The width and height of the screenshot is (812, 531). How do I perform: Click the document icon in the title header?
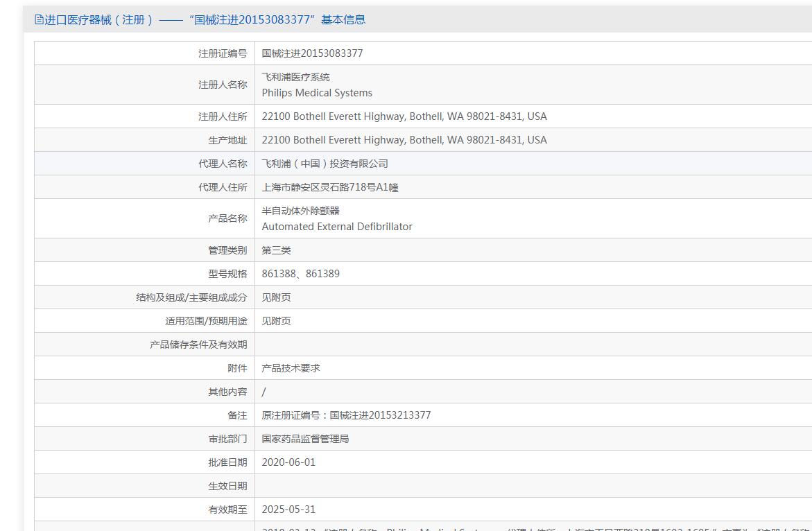[40, 19]
